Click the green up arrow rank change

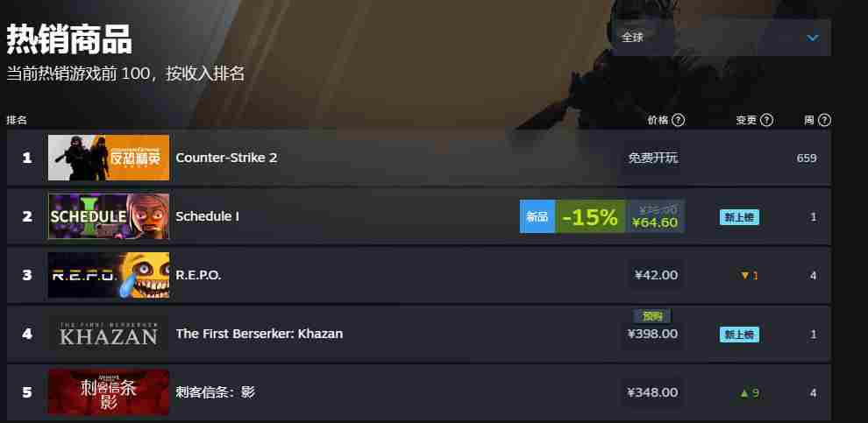click(x=744, y=393)
